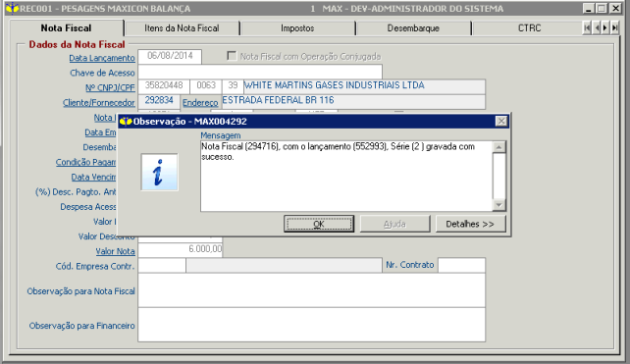Confirm the message with the OK button
Image resolution: width=630 pixels, height=364 pixels.
click(319, 224)
